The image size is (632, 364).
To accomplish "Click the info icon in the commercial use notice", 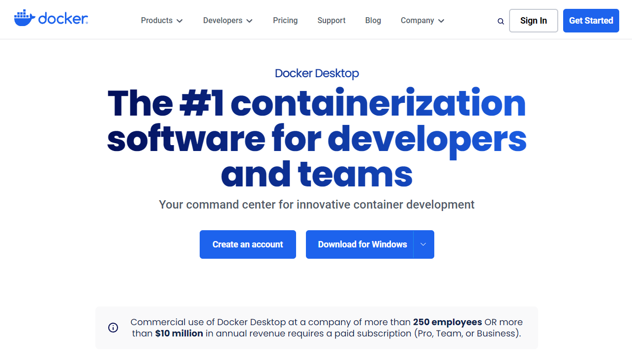I will pyautogui.click(x=113, y=328).
